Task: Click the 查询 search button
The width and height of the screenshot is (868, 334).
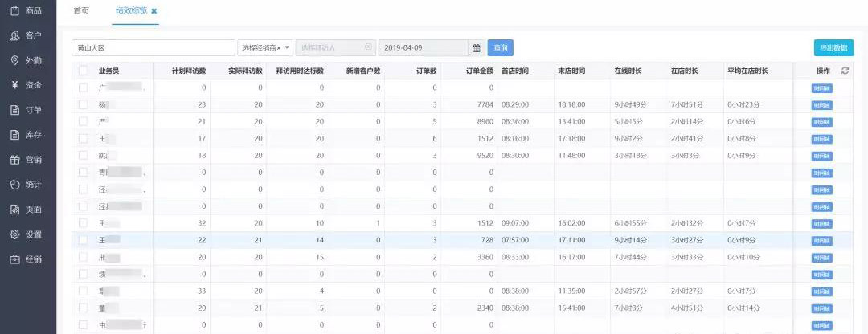Action: [x=501, y=48]
